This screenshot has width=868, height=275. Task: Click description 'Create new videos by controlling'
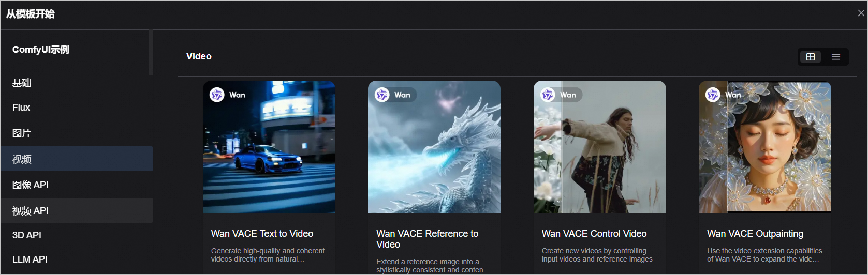click(597, 255)
